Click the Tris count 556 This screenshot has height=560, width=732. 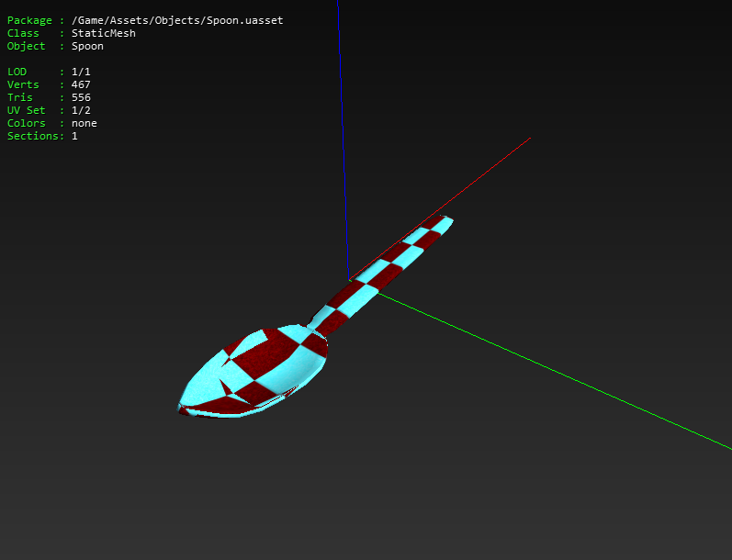[x=81, y=97]
